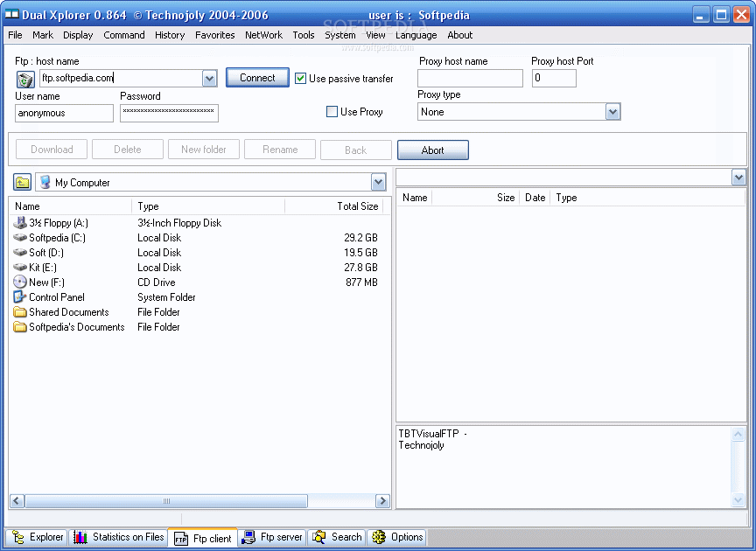Viewport: 756px width, 551px height.
Task: Open the Favorites menu
Action: pos(215,35)
